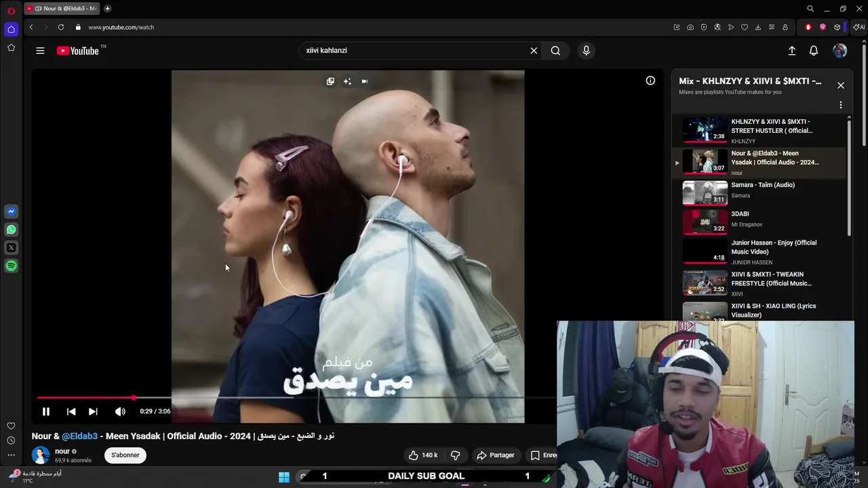Pause the video
Viewport: 868px width, 488px height.
(x=46, y=411)
